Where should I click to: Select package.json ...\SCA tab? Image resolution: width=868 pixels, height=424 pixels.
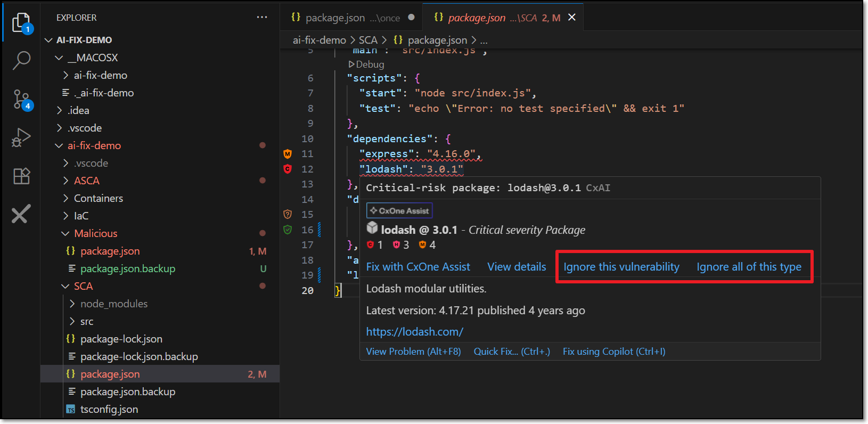click(503, 18)
